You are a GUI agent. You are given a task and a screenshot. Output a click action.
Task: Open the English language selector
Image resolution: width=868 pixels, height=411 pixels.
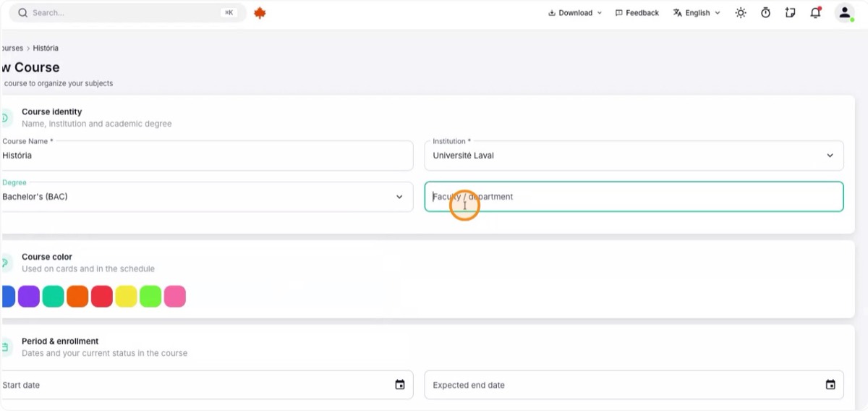(697, 13)
